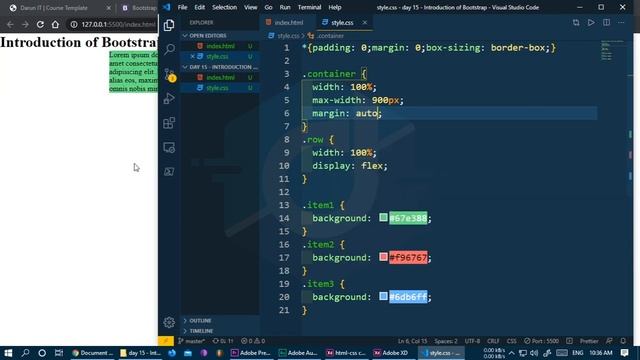Image resolution: width=640 pixels, height=360 pixels.
Task: Go to browser home page
Action: pyautogui.click(x=55, y=24)
